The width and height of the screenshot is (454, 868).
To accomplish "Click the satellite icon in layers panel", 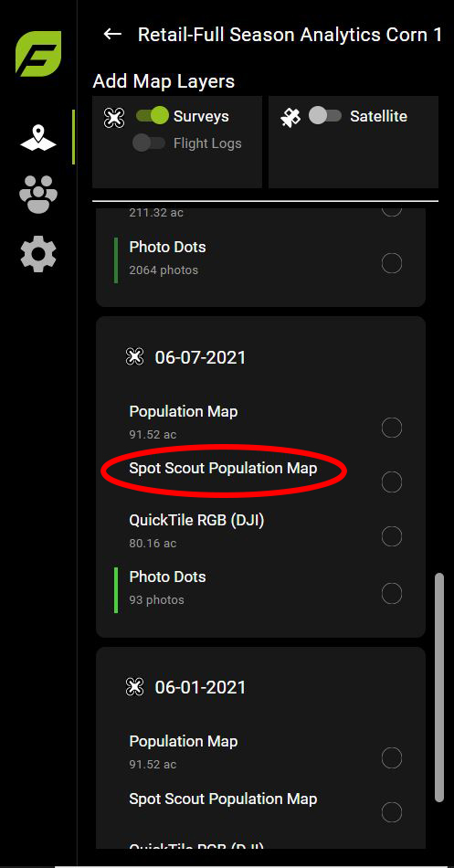I will pyautogui.click(x=290, y=117).
